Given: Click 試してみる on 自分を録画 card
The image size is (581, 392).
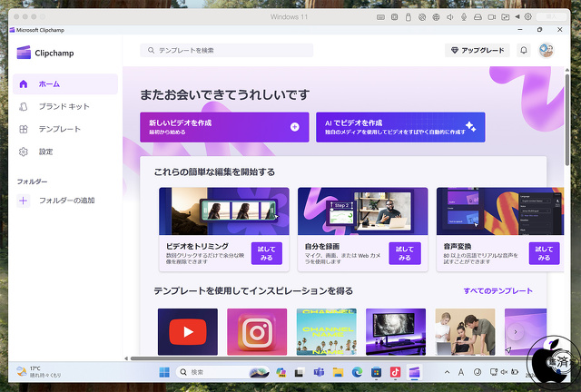Looking at the screenshot, I should [x=405, y=253].
